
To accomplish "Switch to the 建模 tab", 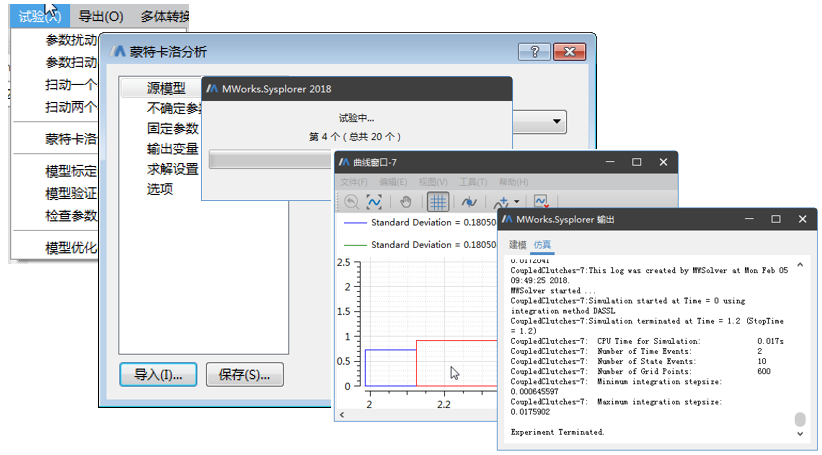I will [517, 245].
